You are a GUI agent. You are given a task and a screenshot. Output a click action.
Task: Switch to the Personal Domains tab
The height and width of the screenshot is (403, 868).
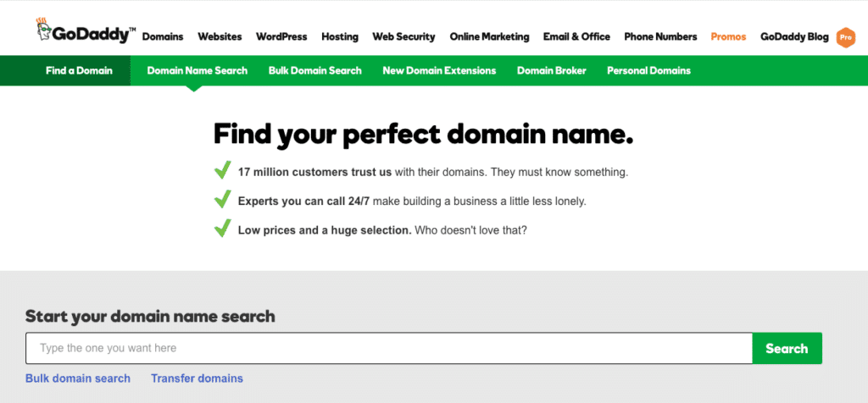coord(648,71)
